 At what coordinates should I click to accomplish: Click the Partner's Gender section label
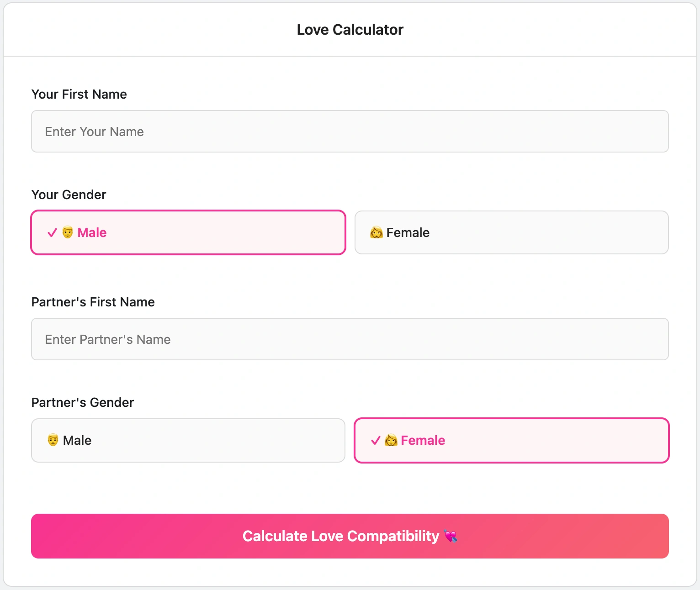click(x=82, y=402)
